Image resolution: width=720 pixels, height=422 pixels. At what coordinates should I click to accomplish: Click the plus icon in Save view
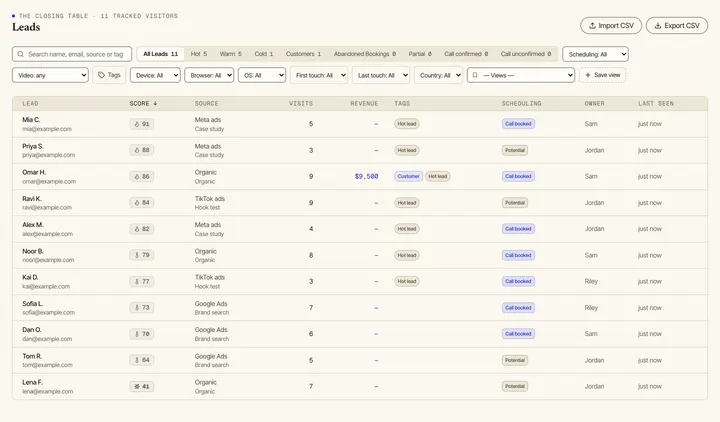[x=588, y=75]
